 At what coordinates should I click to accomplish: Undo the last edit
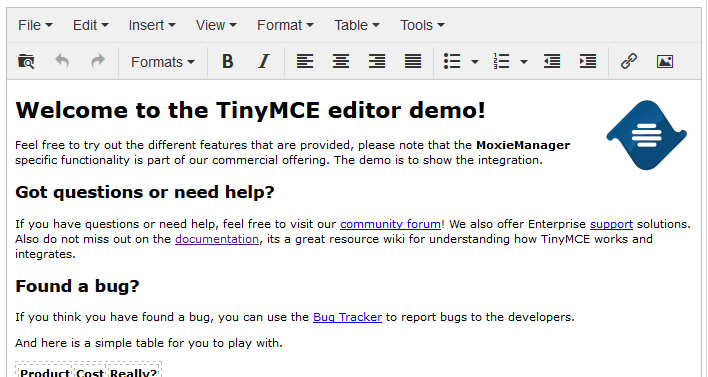pyautogui.click(x=62, y=61)
